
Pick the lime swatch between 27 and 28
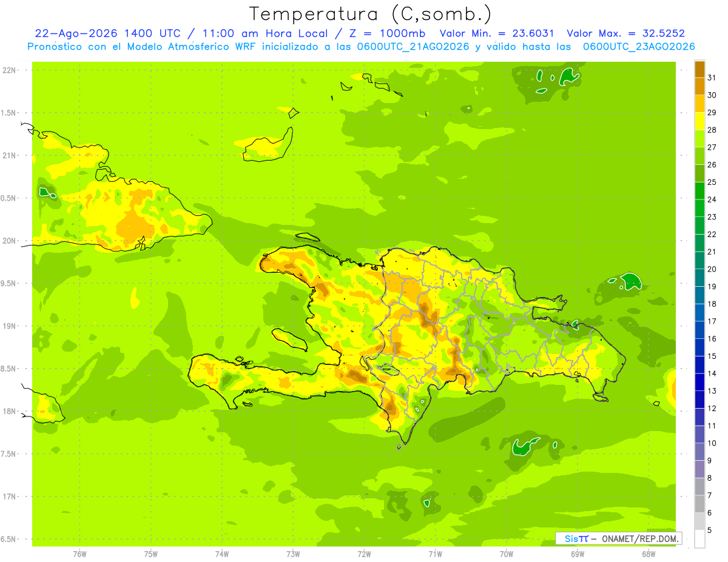(x=699, y=139)
